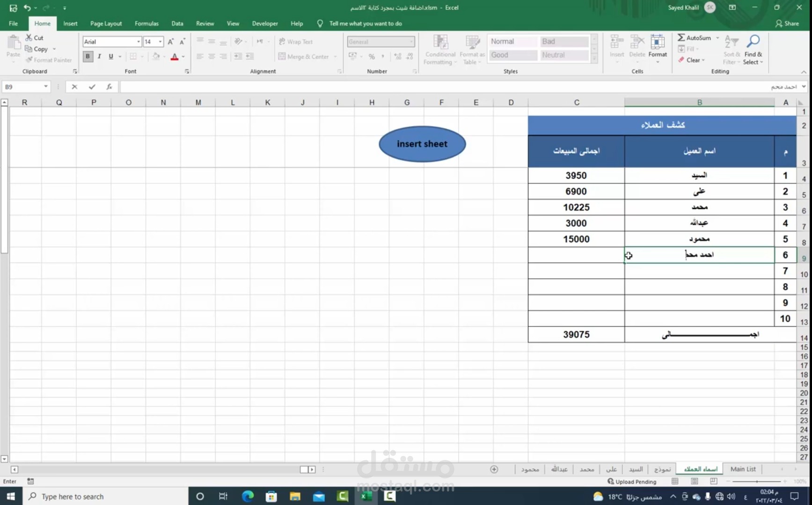Click the Orientation text angle icon
The width and height of the screenshot is (812, 505).
click(x=238, y=42)
